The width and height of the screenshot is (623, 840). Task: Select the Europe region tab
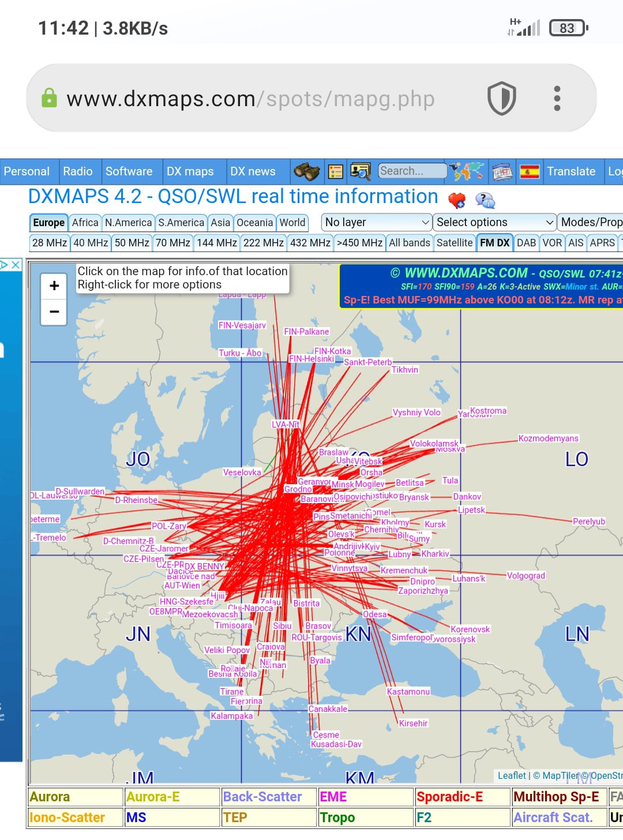pos(48,223)
